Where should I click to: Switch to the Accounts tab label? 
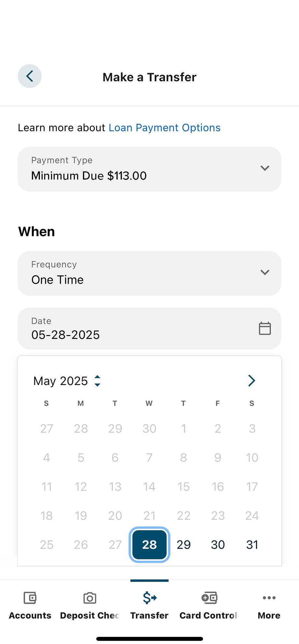(x=30, y=615)
